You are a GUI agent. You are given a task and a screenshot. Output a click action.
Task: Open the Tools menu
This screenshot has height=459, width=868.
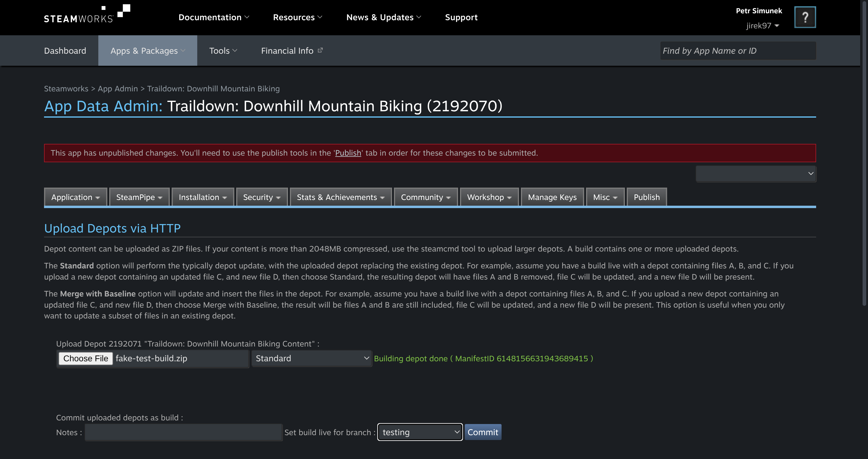click(x=223, y=51)
